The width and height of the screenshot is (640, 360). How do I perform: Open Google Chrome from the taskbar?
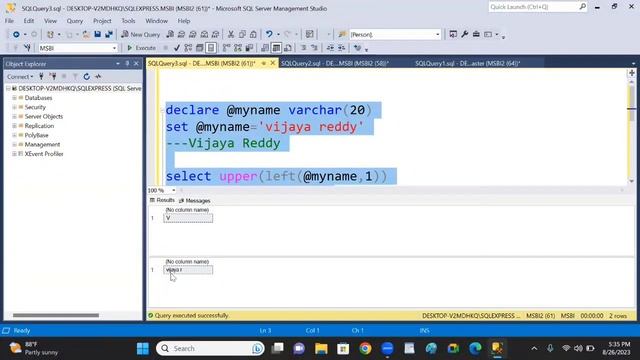point(365,348)
